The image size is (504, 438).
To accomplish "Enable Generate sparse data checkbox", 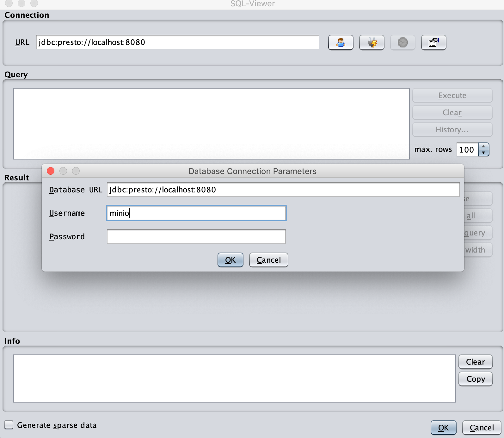I will pos(9,425).
